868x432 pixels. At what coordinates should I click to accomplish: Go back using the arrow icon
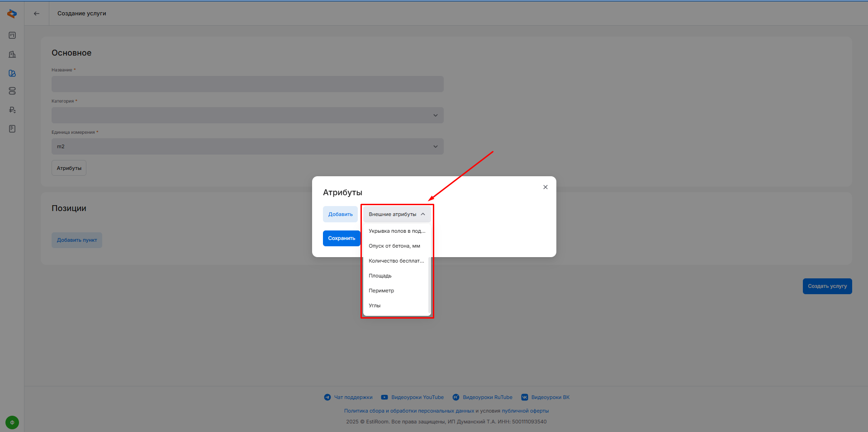(37, 14)
